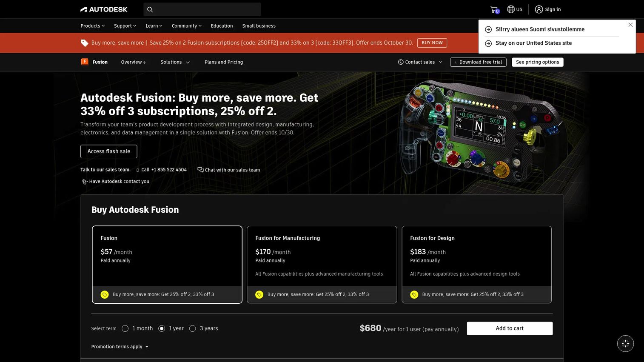Select the Fusion for Design plan card
The height and width of the screenshot is (362, 644).
click(477, 265)
